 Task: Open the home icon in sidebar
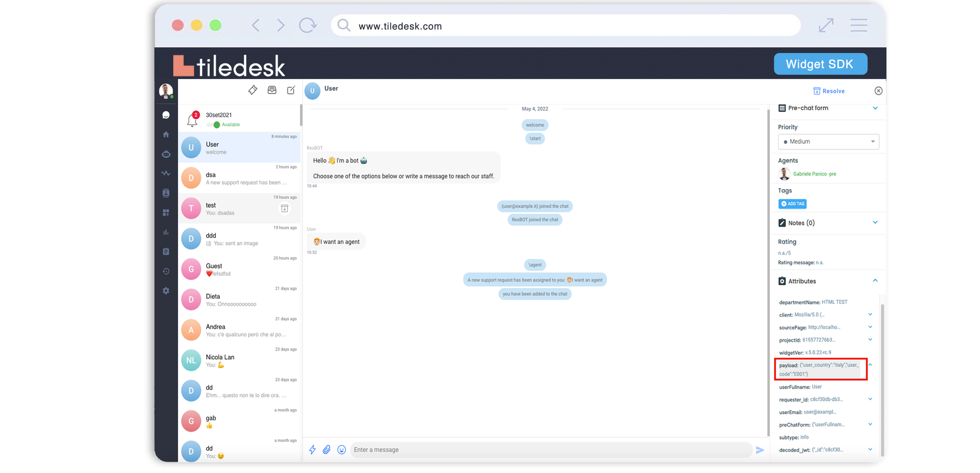pyautogui.click(x=166, y=135)
